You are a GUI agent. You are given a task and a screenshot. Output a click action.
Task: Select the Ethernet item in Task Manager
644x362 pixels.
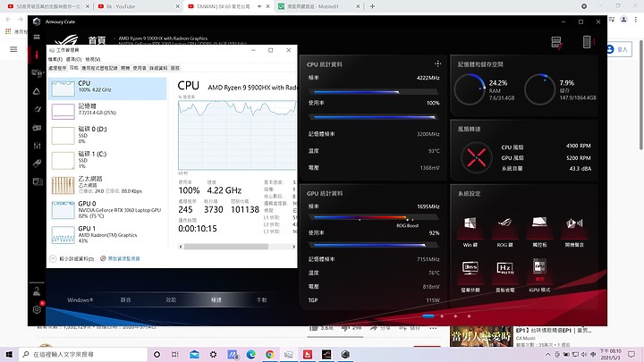point(107,185)
